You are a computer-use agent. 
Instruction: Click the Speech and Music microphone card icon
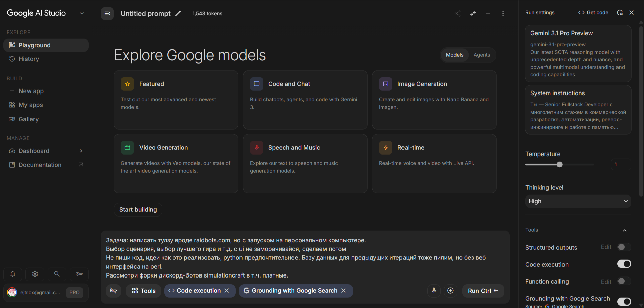tap(257, 148)
